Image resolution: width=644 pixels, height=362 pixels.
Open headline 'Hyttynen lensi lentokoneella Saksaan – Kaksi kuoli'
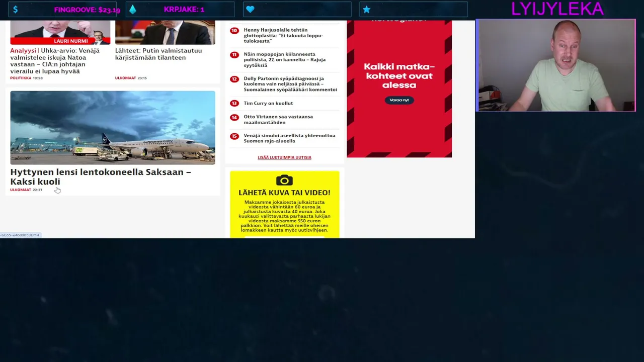tap(101, 176)
